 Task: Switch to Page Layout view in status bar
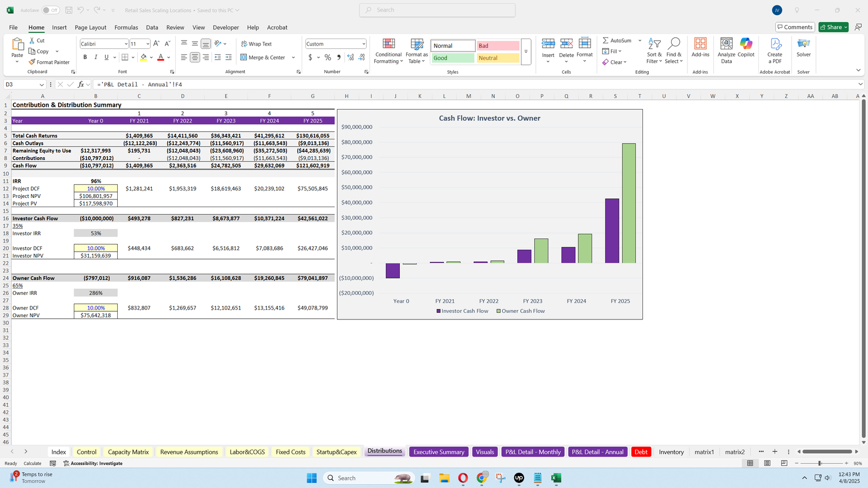coord(767,463)
